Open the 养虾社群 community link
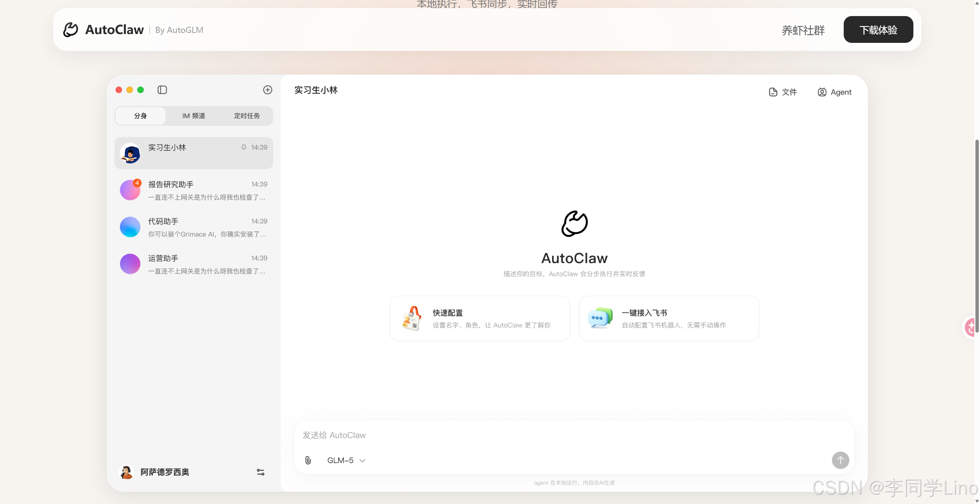 coord(803,30)
